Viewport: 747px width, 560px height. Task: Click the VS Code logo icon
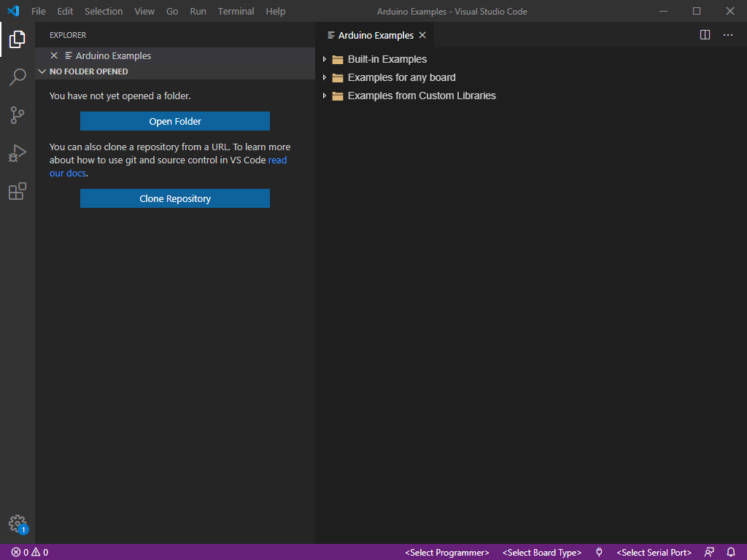click(x=13, y=11)
